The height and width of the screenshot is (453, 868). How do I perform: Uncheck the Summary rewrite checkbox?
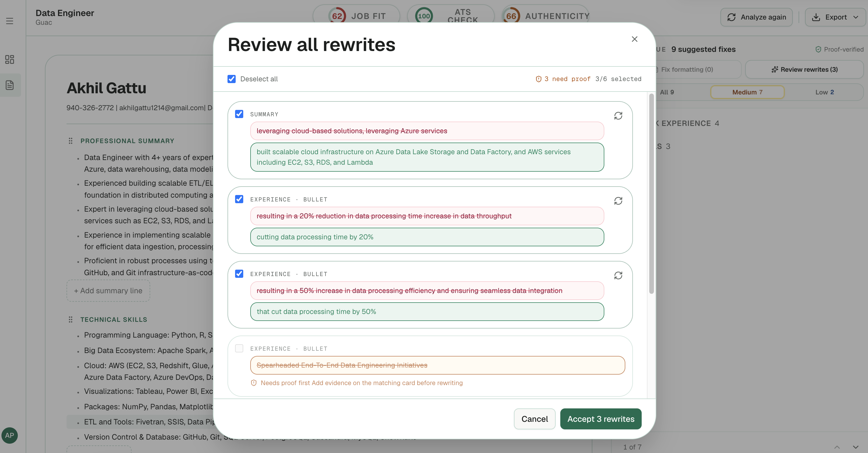coord(239,114)
